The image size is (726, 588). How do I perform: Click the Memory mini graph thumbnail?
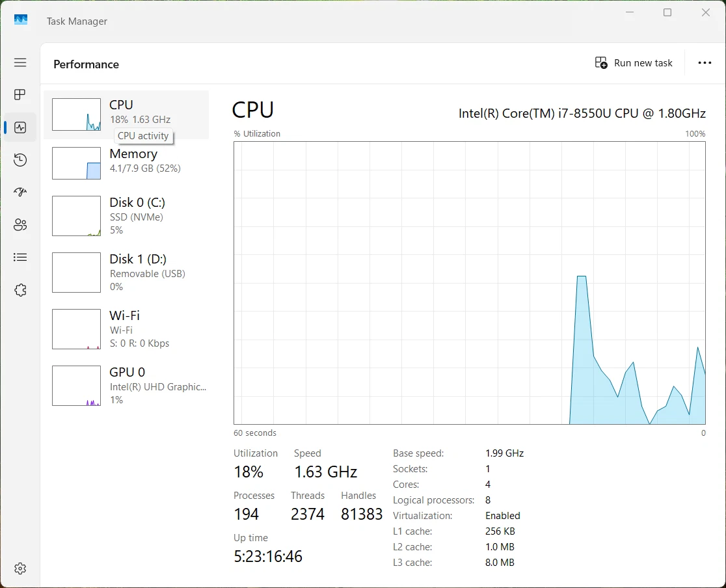tap(76, 163)
